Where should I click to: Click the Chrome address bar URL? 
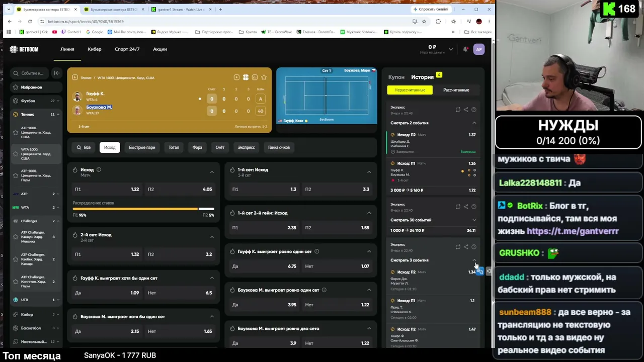[x=86, y=22]
